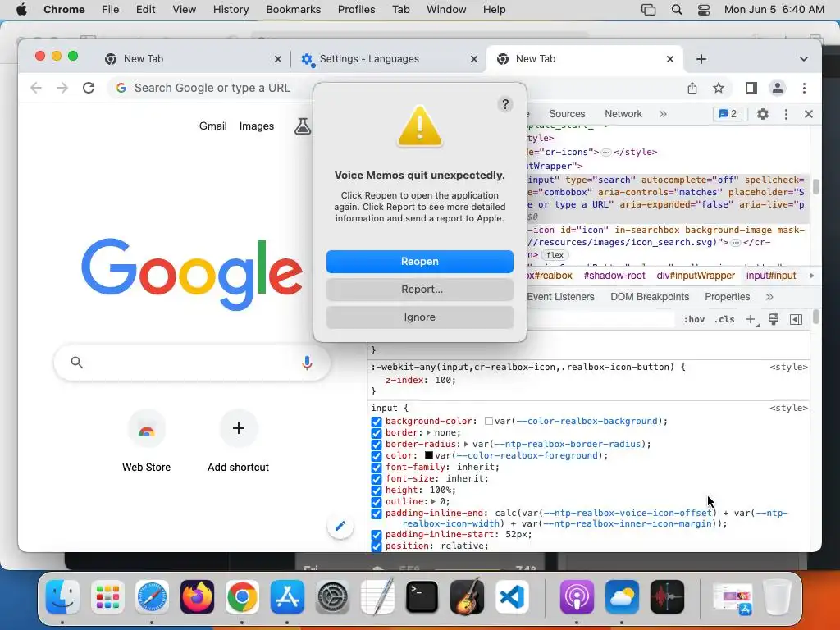Click the address bar URL field

tap(214, 88)
